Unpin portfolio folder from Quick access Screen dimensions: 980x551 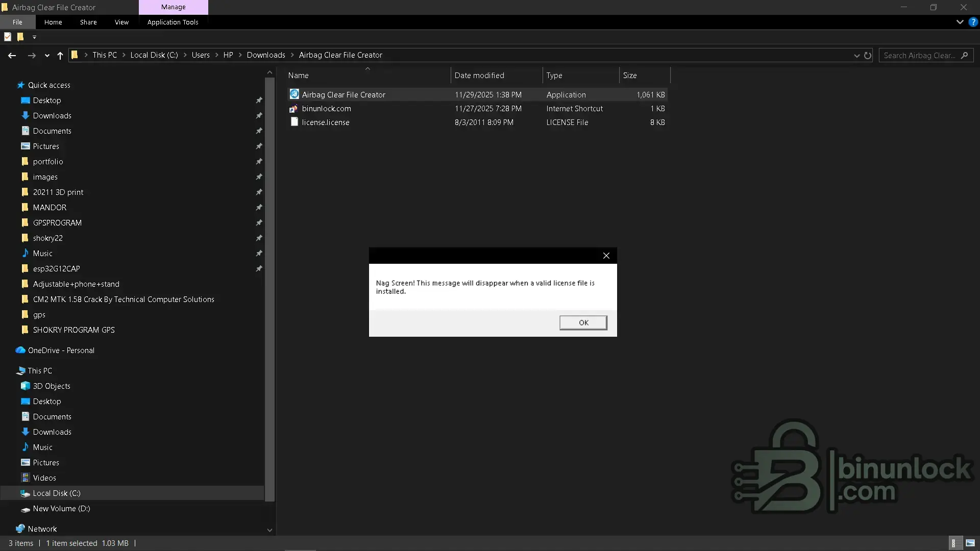pyautogui.click(x=259, y=162)
